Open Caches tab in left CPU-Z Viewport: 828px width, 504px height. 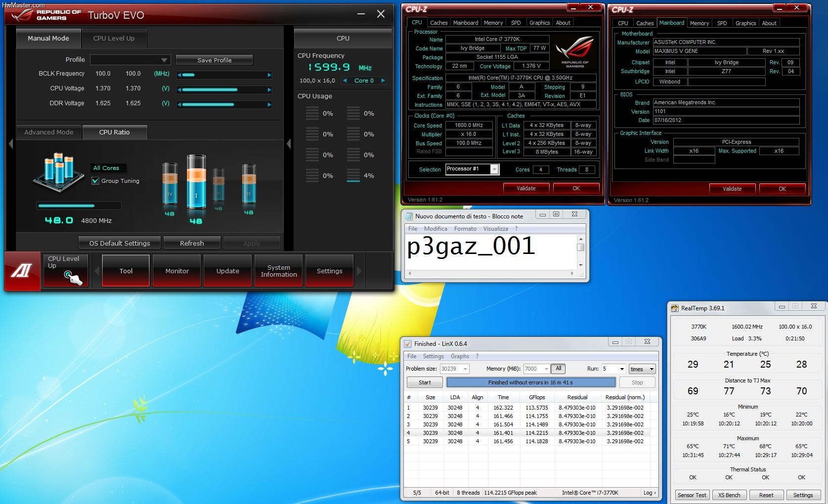[x=438, y=23]
